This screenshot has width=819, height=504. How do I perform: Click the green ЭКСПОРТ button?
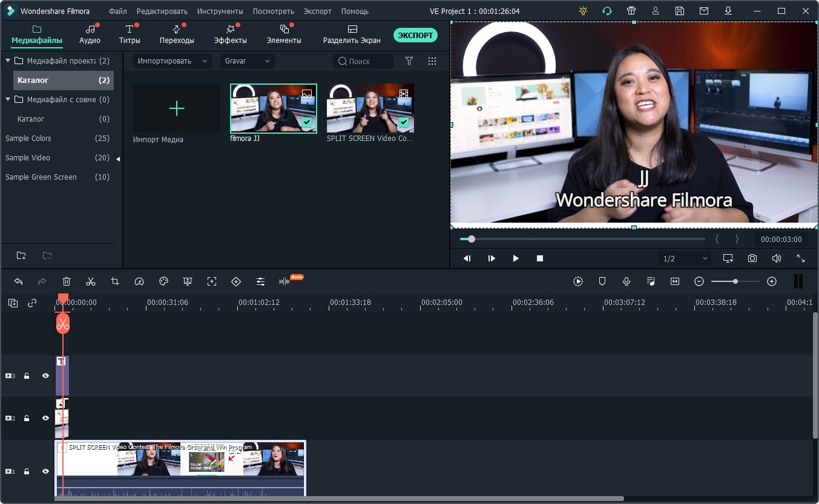pos(415,35)
